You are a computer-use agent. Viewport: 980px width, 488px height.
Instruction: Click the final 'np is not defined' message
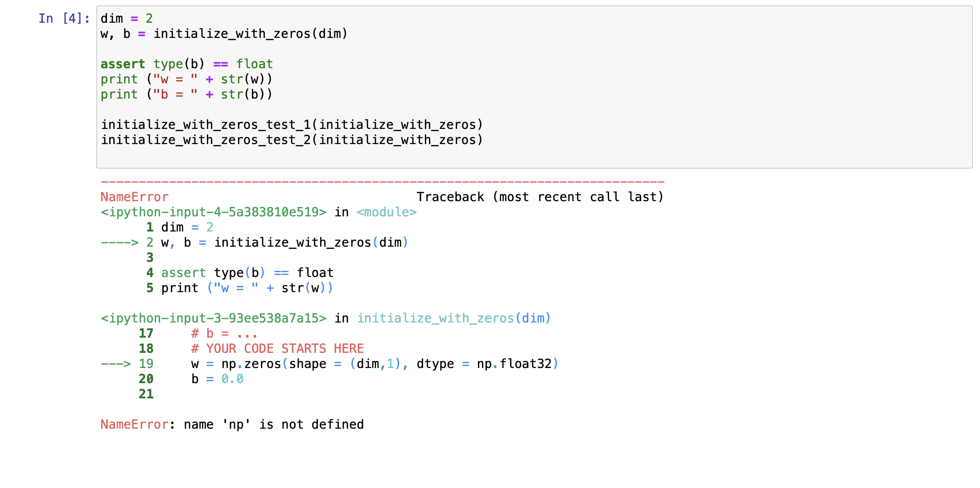tap(274, 425)
